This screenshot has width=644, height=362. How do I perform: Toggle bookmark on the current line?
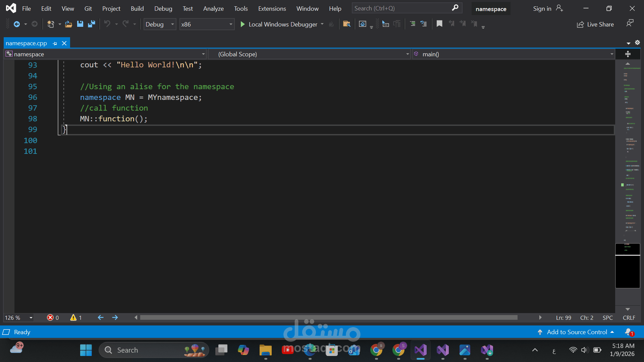pos(439,24)
